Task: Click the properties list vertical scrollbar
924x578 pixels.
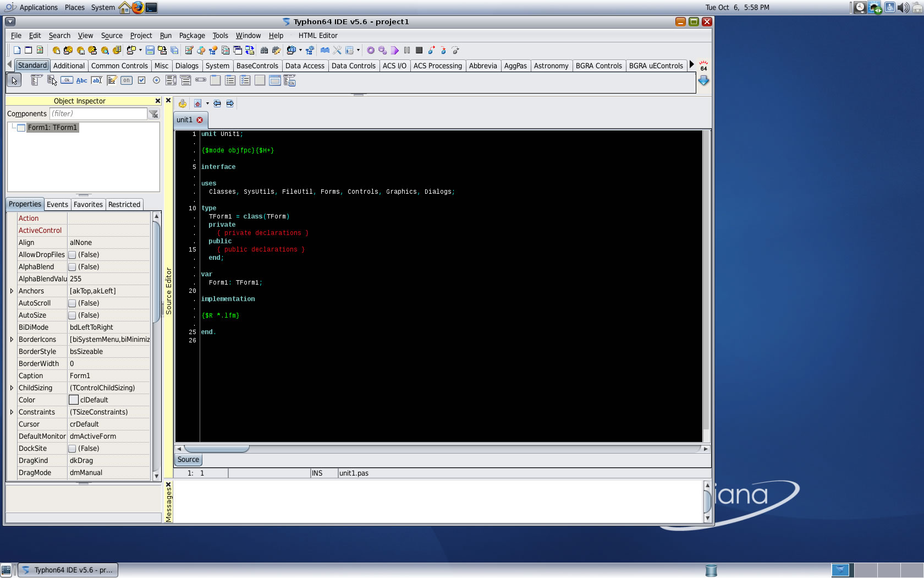Action: [x=156, y=346]
